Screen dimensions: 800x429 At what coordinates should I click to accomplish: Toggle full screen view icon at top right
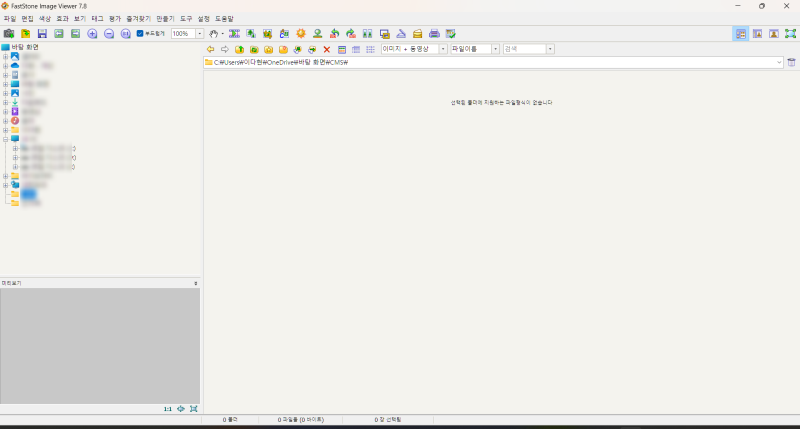[x=790, y=34]
